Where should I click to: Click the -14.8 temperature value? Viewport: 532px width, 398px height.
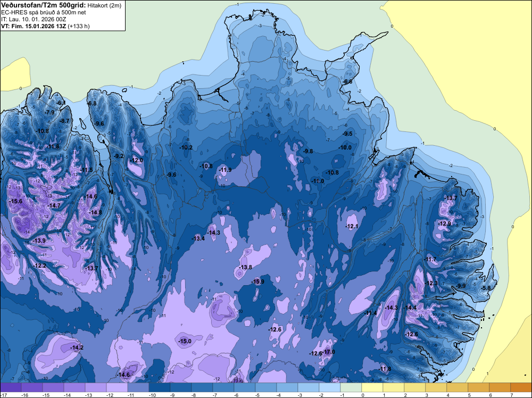click(95, 212)
